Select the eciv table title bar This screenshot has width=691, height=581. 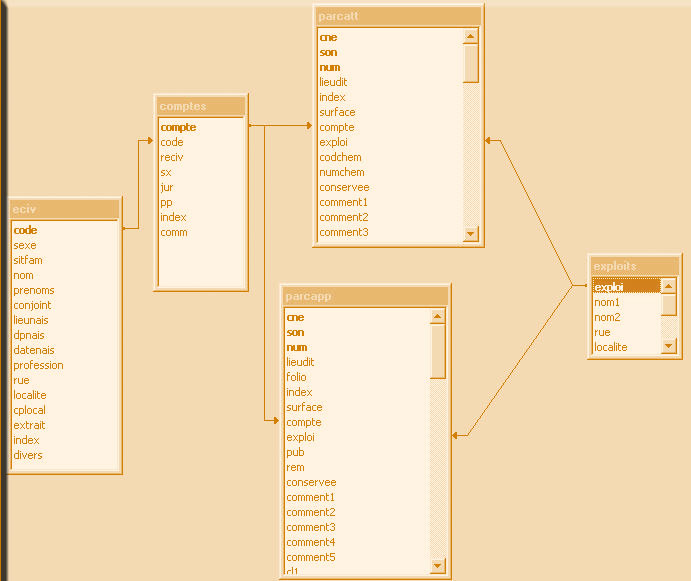tap(65, 209)
